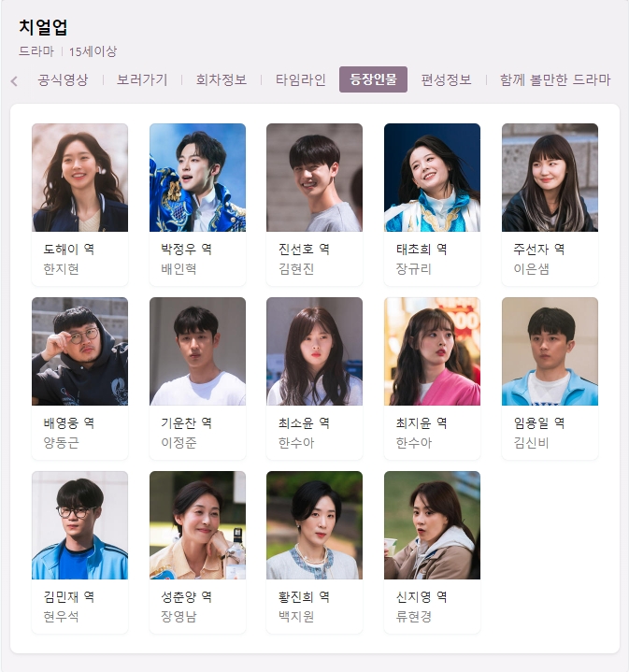Image resolution: width=629 pixels, height=672 pixels.
Task: Select the 회차정보 tab
Action: [x=222, y=79]
